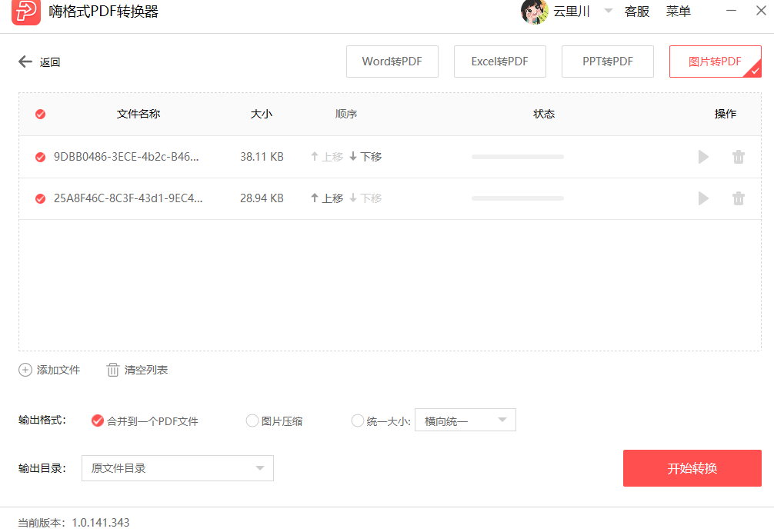Expand the user account dropdown arrow beside 云里川
Image resolution: width=774 pixels, height=532 pixels.
point(608,11)
